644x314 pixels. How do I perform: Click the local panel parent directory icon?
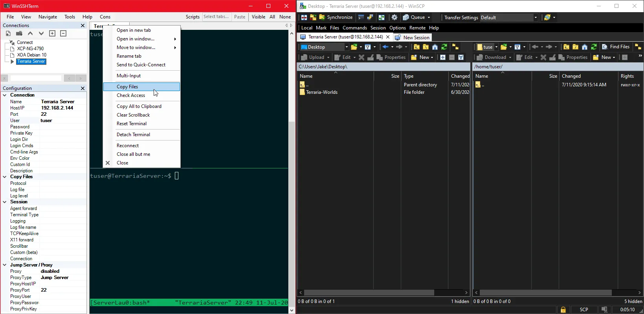(x=416, y=47)
